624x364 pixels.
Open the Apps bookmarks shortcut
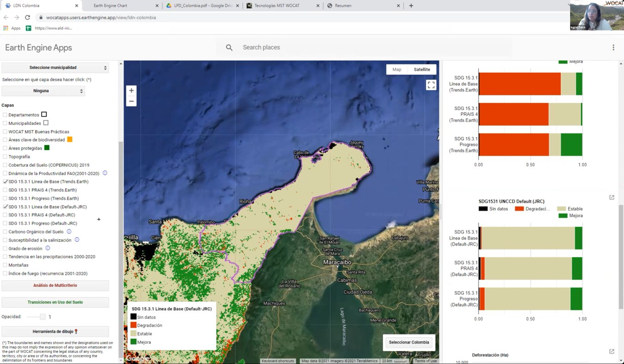point(12,28)
